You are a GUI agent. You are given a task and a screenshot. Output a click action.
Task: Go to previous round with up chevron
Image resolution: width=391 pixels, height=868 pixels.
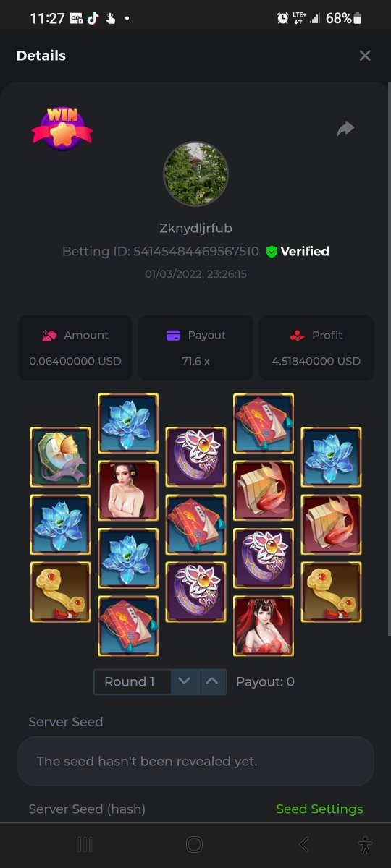(211, 681)
